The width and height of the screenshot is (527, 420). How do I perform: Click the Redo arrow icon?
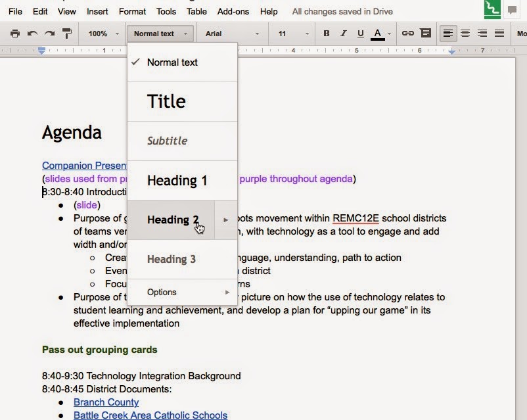pos(50,34)
